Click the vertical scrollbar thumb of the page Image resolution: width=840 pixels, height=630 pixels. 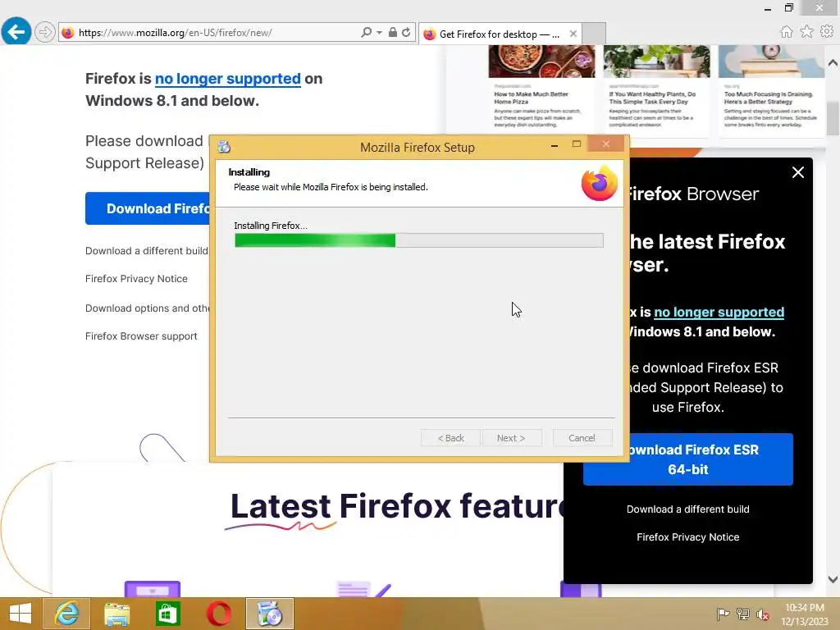click(x=833, y=118)
